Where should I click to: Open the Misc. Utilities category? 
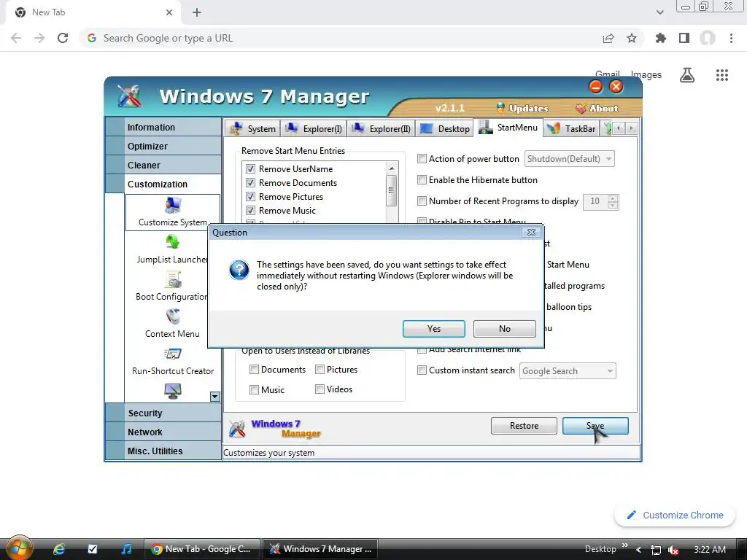(163, 451)
